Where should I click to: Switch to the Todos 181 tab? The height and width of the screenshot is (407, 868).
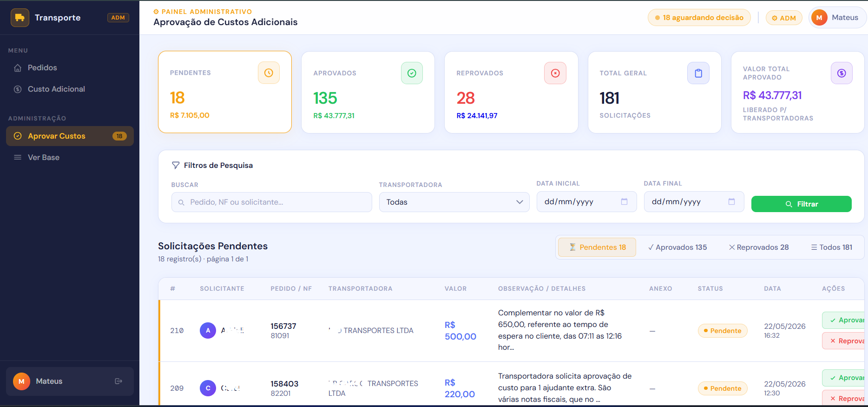click(832, 247)
